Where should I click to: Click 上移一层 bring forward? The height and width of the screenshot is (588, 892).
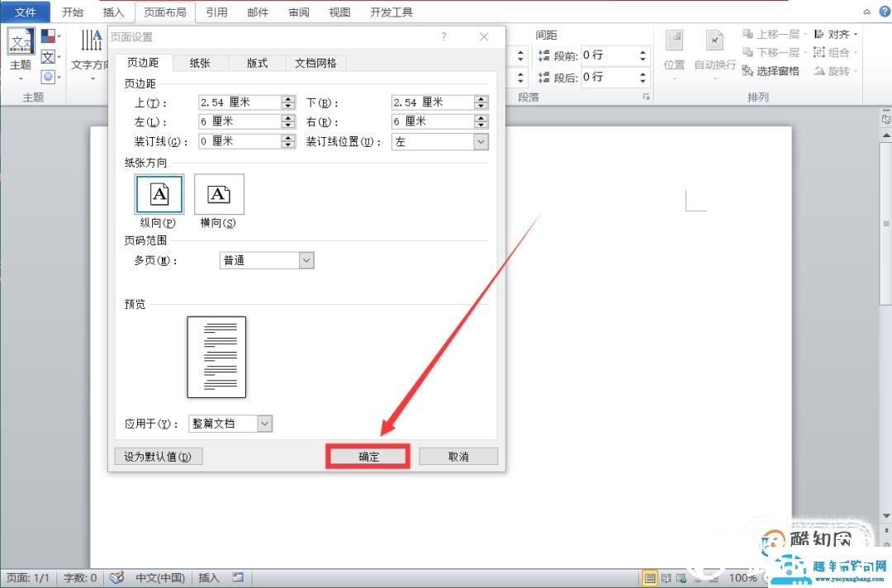[x=775, y=34]
